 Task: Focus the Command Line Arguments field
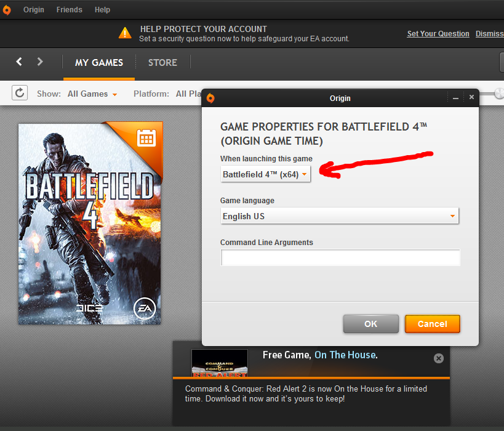pyautogui.click(x=340, y=257)
